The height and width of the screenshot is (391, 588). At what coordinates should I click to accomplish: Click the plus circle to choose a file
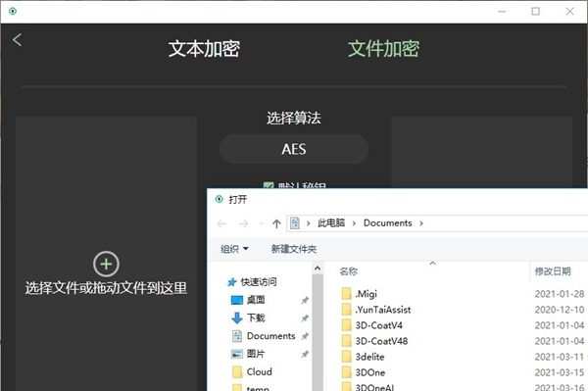[106, 264]
